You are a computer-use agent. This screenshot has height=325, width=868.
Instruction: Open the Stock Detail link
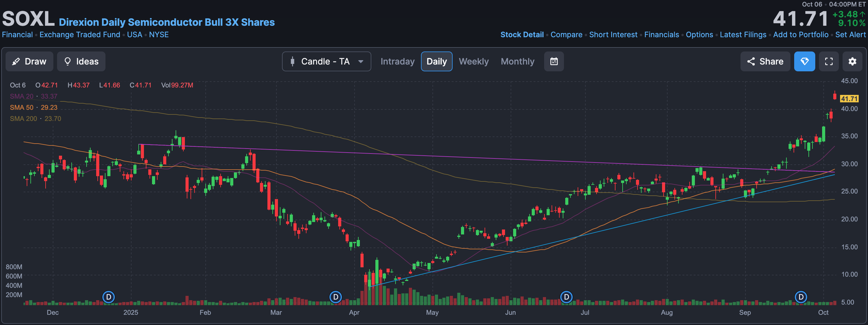tap(522, 35)
